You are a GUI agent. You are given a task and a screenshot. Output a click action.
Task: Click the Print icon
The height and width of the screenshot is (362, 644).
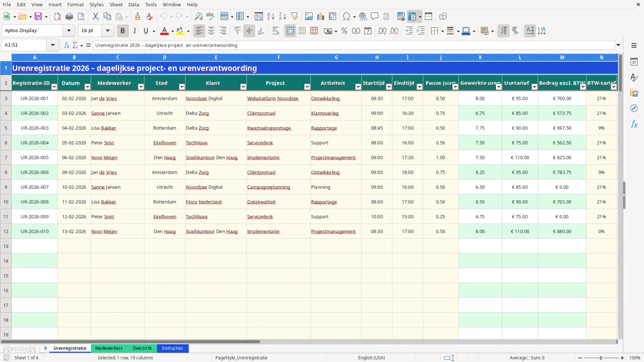(69, 17)
